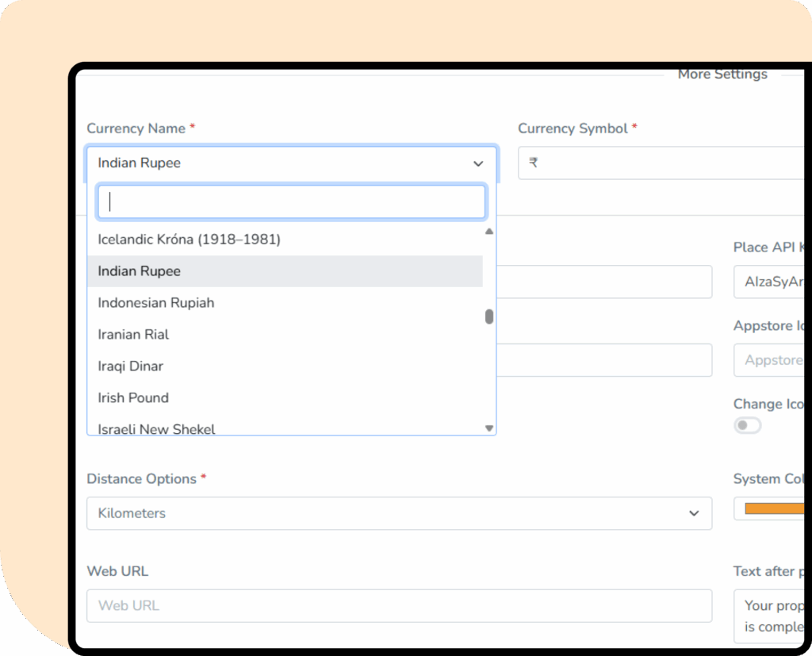Click the Distance Options chevron arrow
The width and height of the screenshot is (812, 656).
tap(694, 513)
